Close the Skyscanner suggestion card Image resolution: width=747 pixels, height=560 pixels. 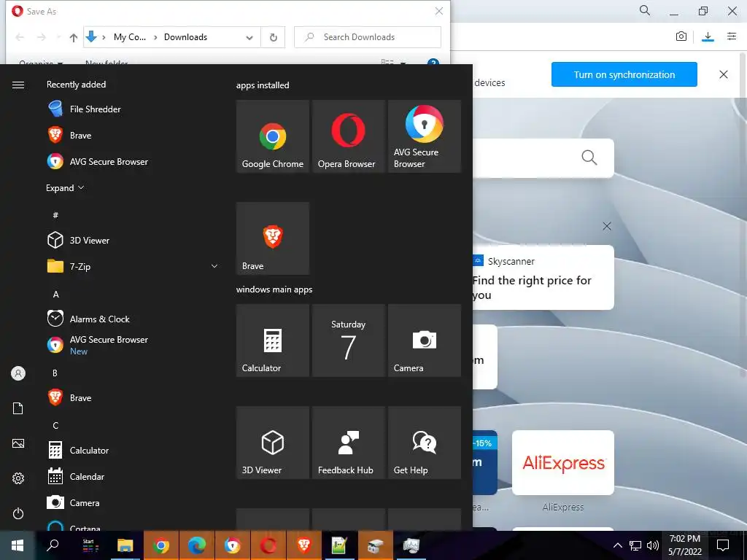tap(606, 226)
